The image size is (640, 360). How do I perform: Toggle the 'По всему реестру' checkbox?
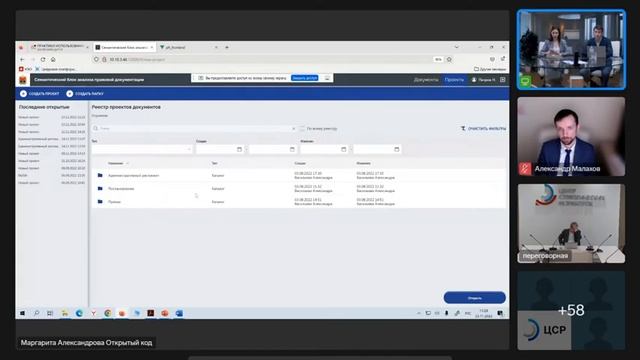click(302, 129)
